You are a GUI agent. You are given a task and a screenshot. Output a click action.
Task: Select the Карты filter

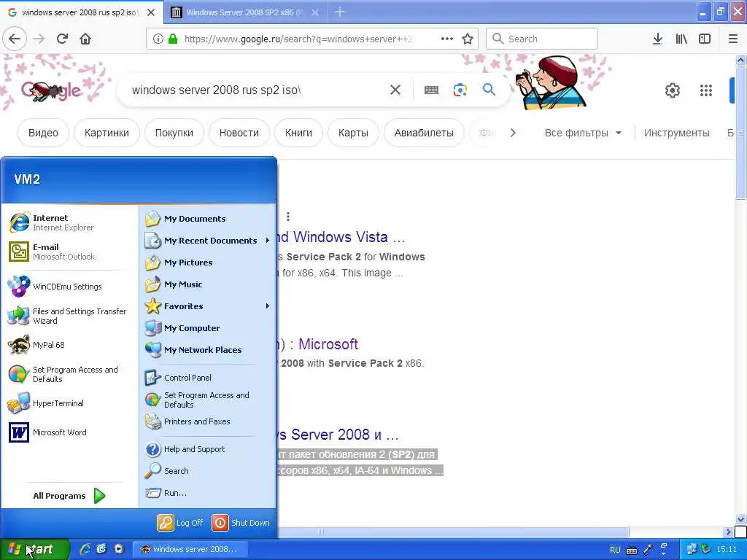[353, 133]
